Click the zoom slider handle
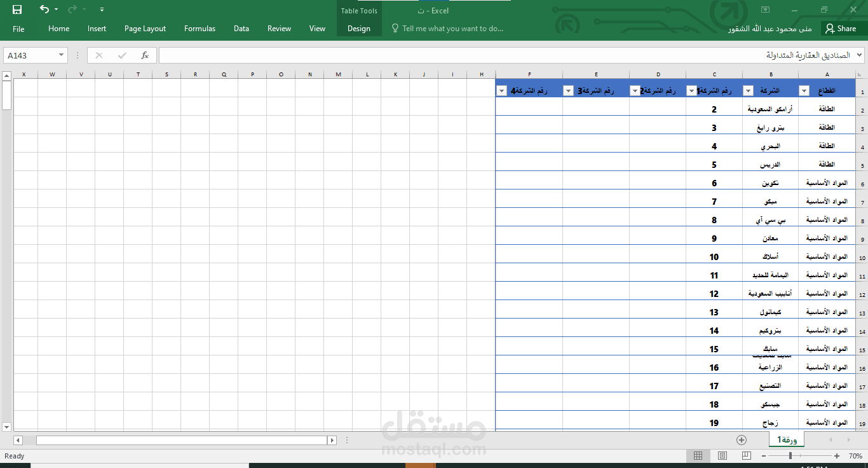The height and width of the screenshot is (468, 868). point(790,456)
